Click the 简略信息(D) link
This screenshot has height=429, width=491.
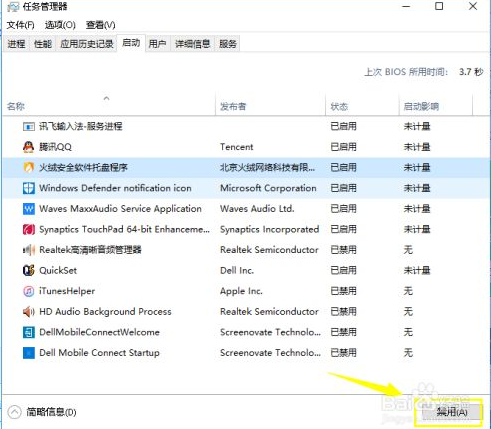(51, 412)
